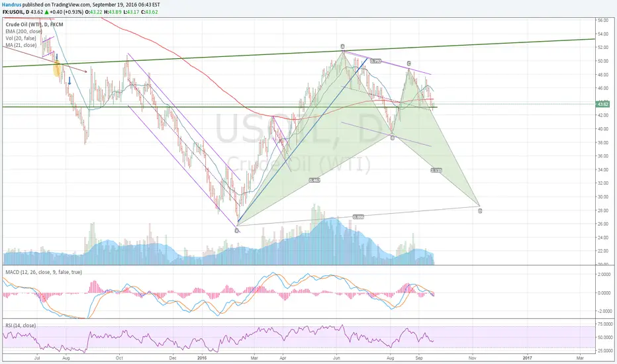
Task: Click the 48.00 price axis value
Action: [603, 74]
